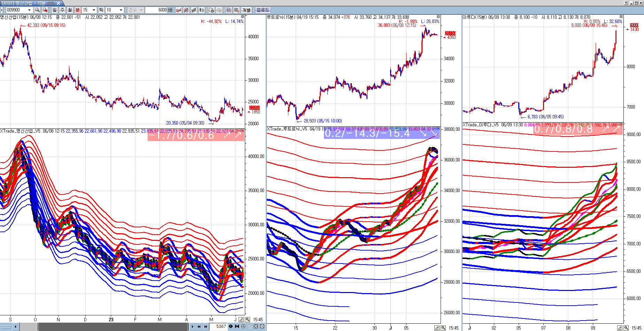Click the 개별 button in toolbar
Screen dimensions: 644x331
(x=247, y=10)
